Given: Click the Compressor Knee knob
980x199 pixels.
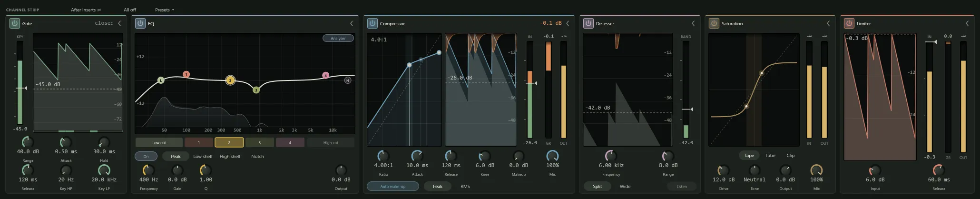Looking at the screenshot, I should coord(484,156).
